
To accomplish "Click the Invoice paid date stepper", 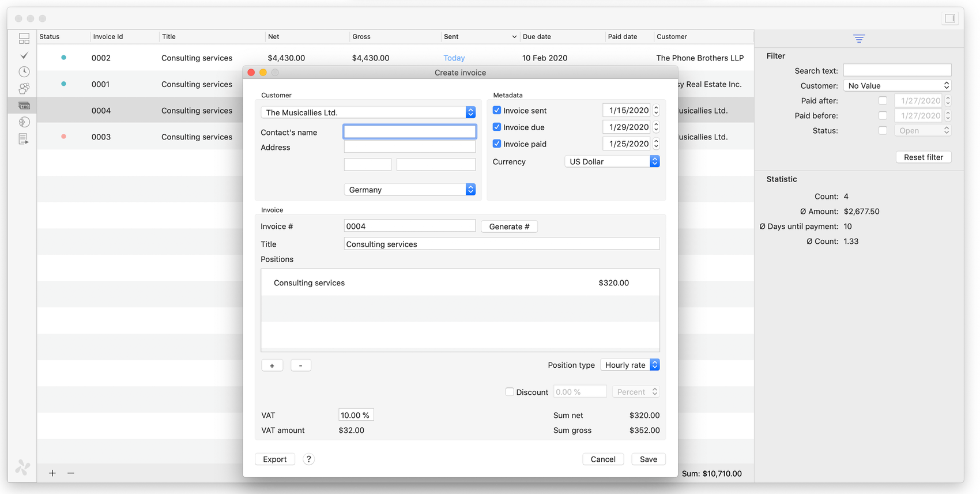I will (656, 144).
